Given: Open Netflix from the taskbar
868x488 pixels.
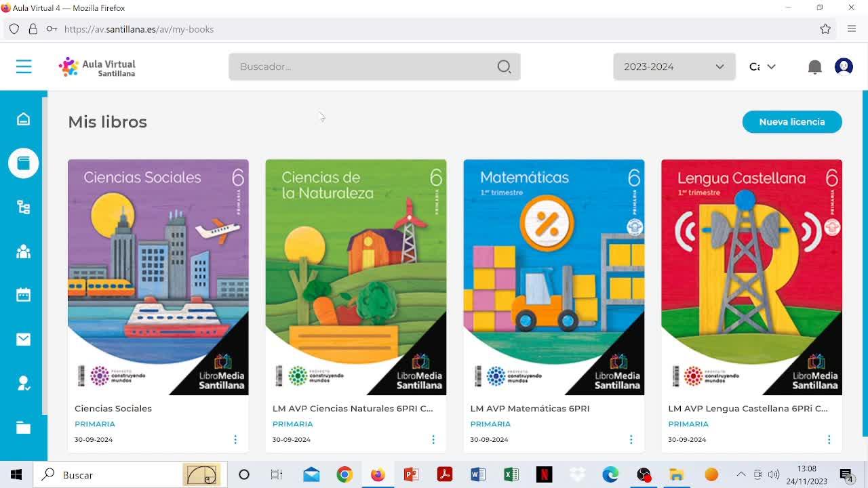Looking at the screenshot, I should coord(545,474).
